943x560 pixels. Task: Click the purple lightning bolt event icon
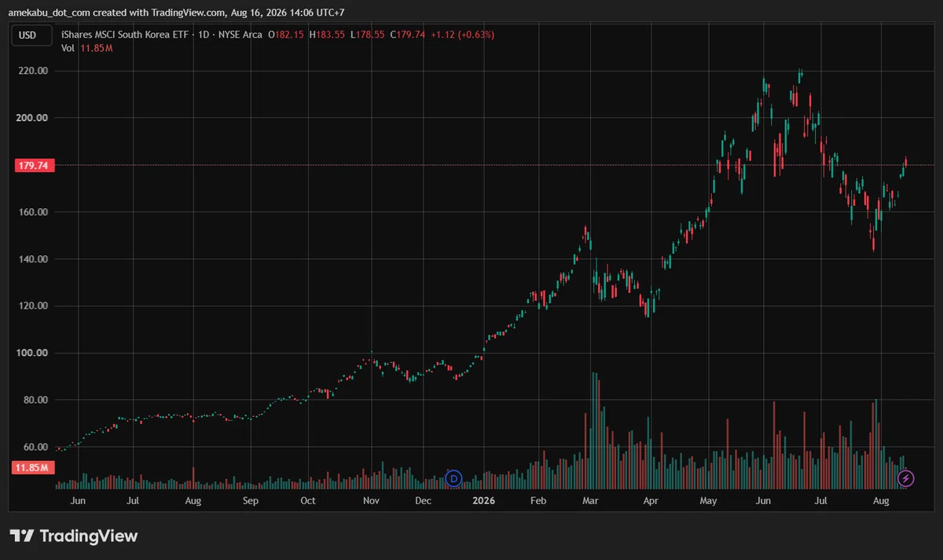905,478
